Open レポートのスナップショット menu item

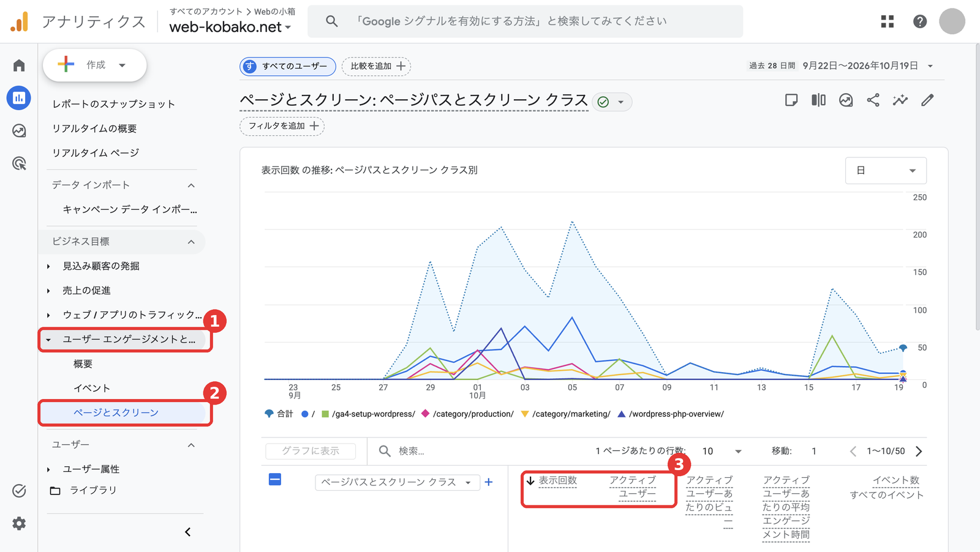[x=114, y=104]
